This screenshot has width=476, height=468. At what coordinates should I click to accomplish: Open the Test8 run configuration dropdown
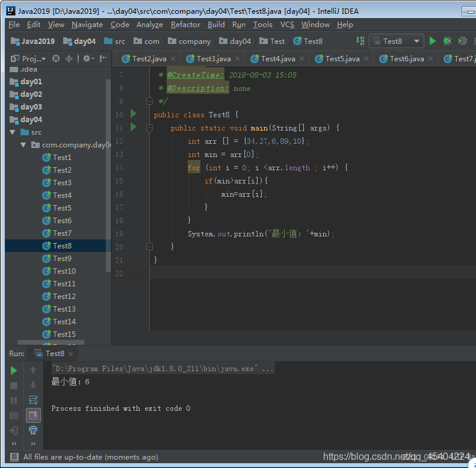pyautogui.click(x=396, y=41)
